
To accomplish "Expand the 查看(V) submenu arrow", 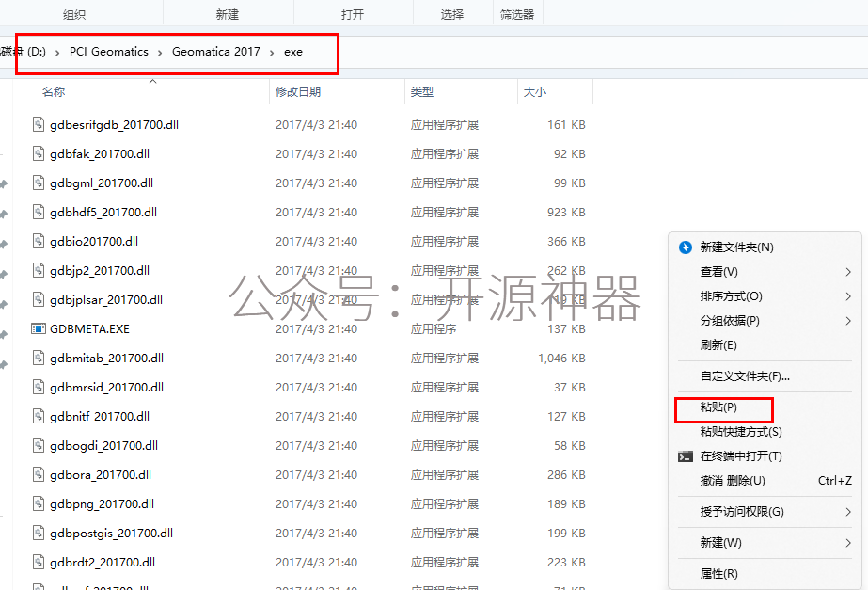I will point(848,271).
